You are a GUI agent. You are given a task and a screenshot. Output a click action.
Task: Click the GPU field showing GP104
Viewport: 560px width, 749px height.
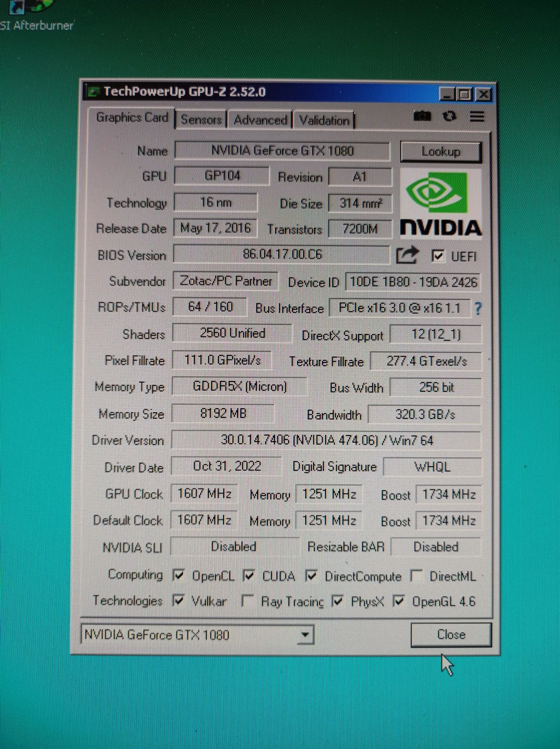pyautogui.click(x=222, y=176)
